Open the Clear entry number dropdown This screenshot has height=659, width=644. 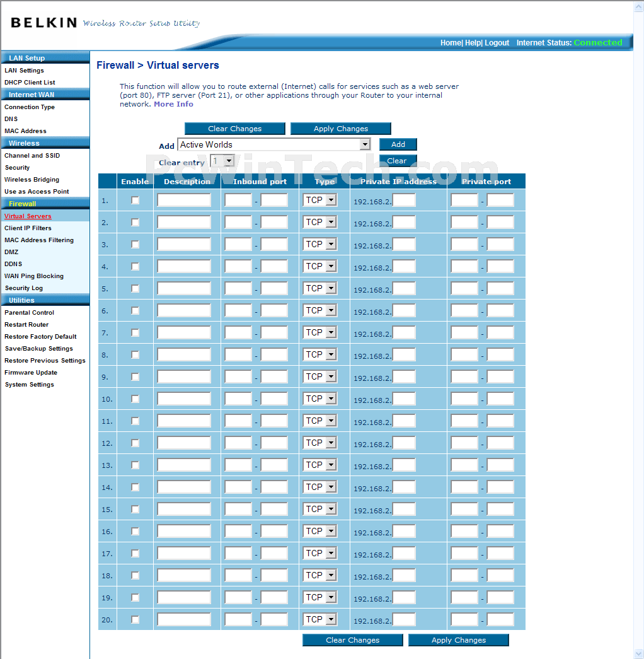click(222, 161)
